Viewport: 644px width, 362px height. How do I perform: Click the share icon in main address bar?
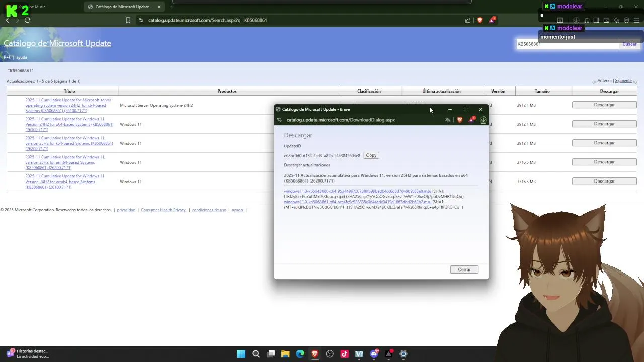(468, 20)
